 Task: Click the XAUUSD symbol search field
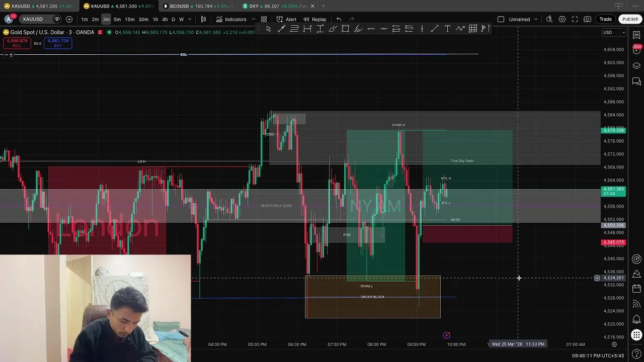(39, 19)
